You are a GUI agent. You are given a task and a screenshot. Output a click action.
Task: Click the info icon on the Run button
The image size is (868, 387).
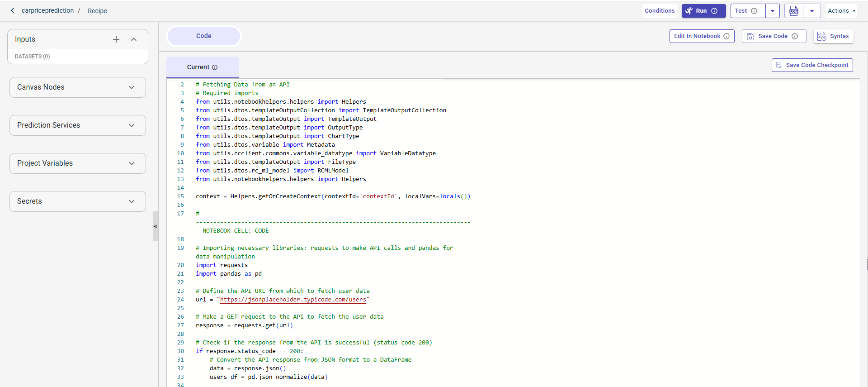click(x=714, y=11)
